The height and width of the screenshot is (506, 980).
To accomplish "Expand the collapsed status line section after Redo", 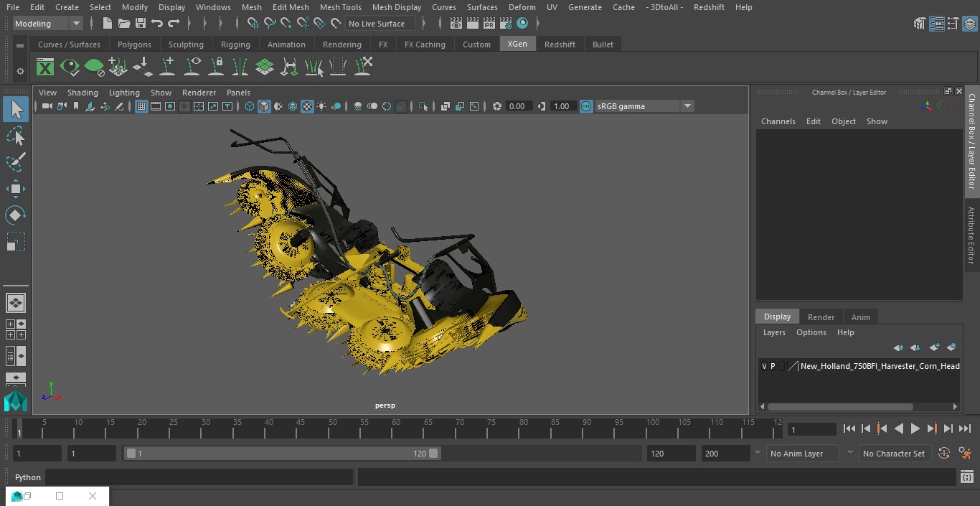I will pyautogui.click(x=189, y=24).
